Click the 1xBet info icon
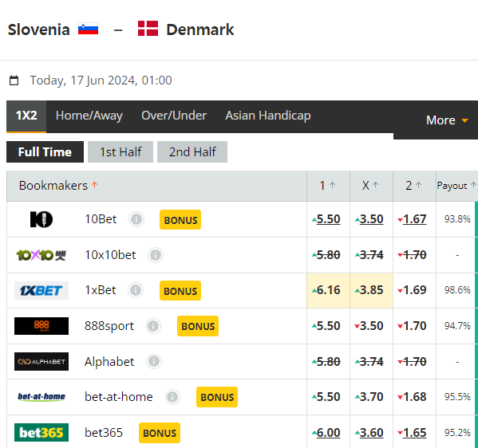This screenshot has width=478, height=448. tap(136, 290)
